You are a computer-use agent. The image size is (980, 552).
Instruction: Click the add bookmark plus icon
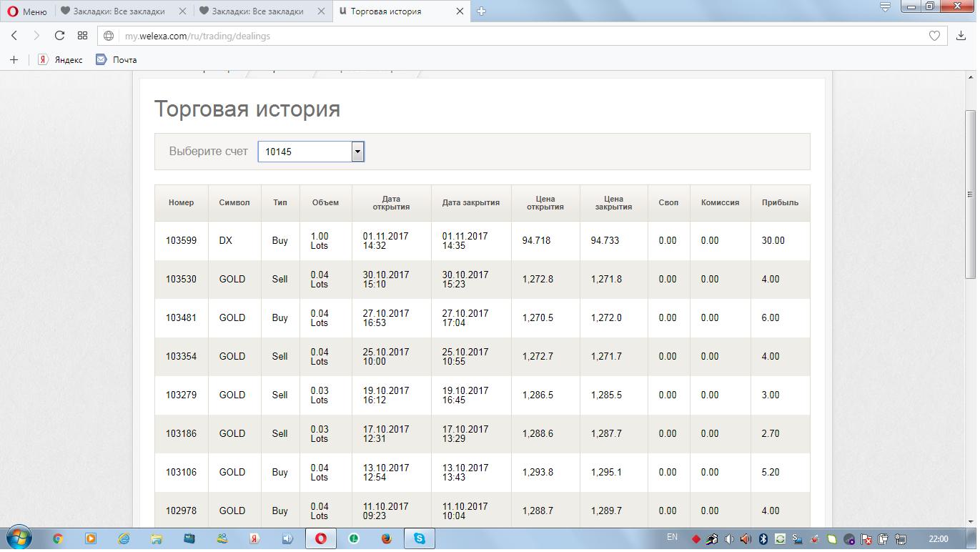[14, 59]
